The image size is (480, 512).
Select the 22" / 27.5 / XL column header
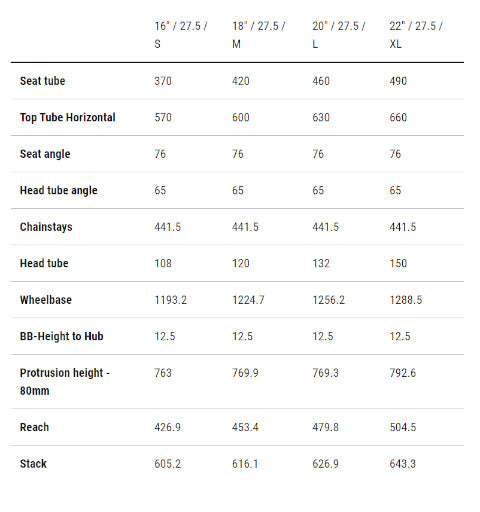point(416,35)
